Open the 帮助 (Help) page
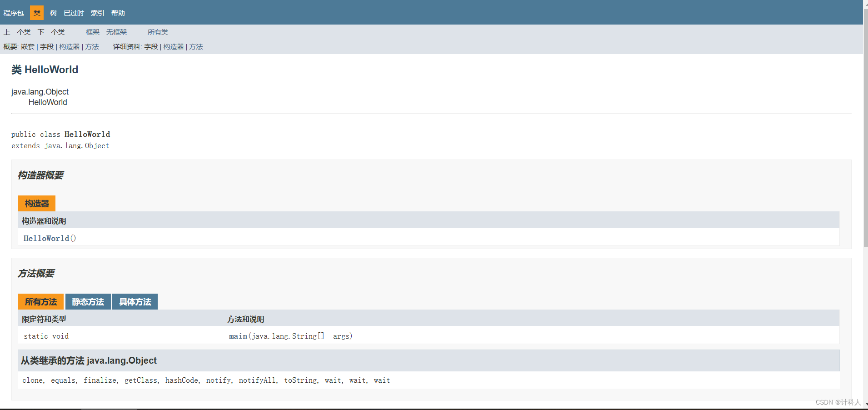 118,13
